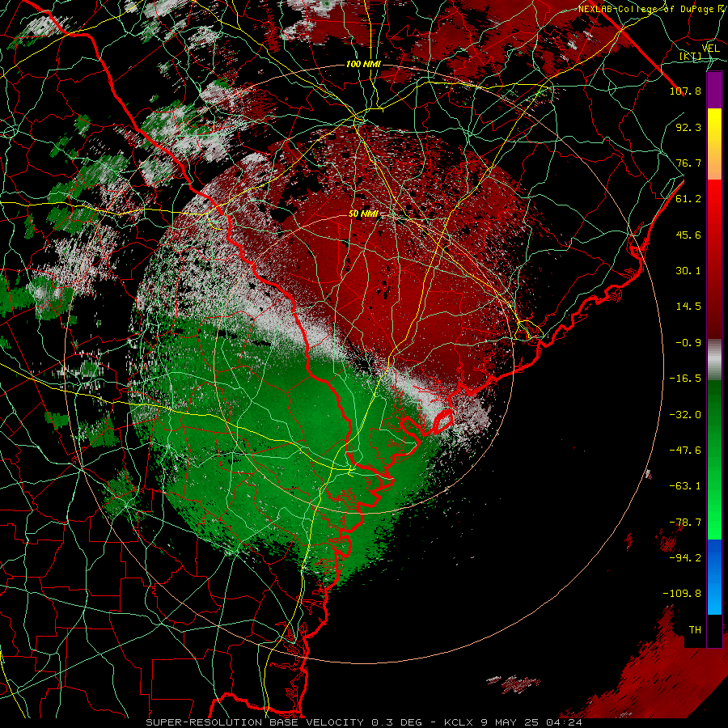Select the -78.7 legend value

(x=685, y=523)
